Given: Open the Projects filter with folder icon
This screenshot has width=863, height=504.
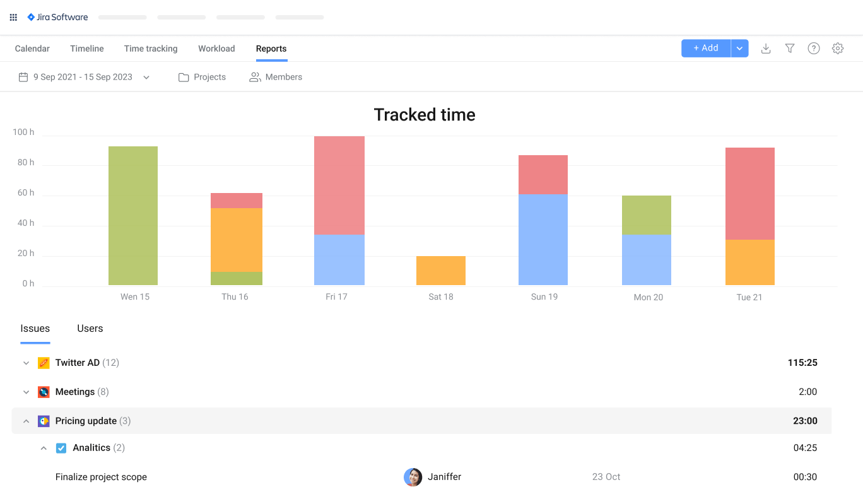Looking at the screenshot, I should click(x=202, y=76).
